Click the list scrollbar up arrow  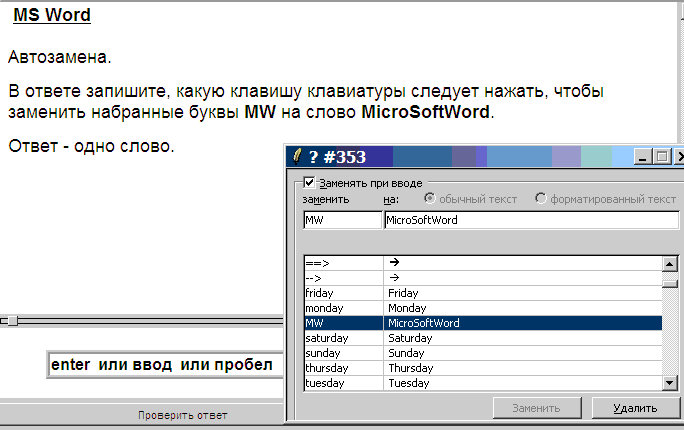670,263
